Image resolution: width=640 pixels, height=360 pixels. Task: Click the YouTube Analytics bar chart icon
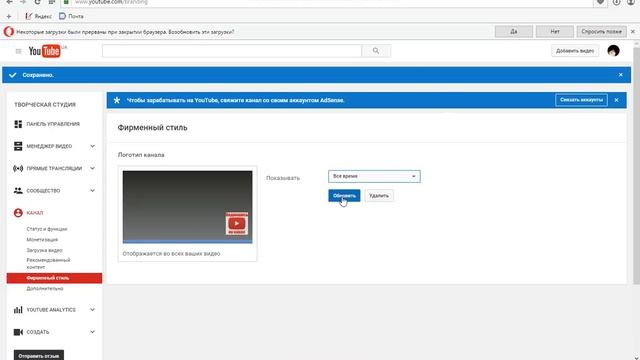click(18, 310)
